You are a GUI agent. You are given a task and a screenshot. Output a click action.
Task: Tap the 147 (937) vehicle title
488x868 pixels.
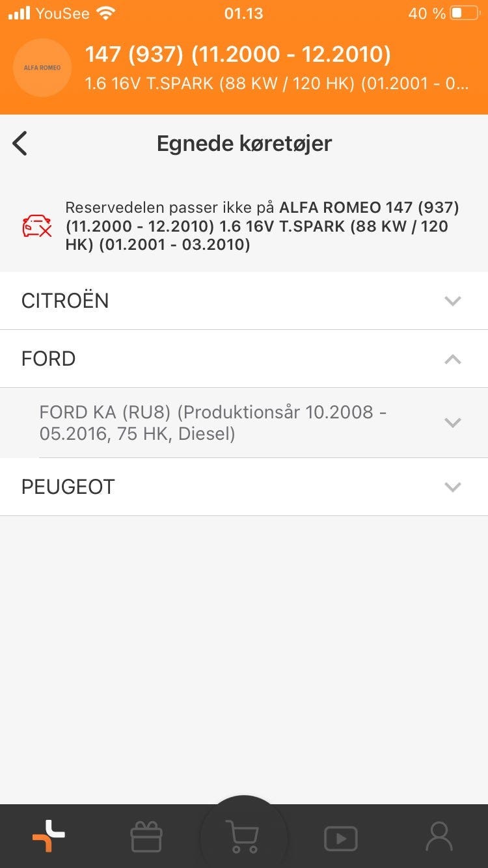tap(238, 55)
